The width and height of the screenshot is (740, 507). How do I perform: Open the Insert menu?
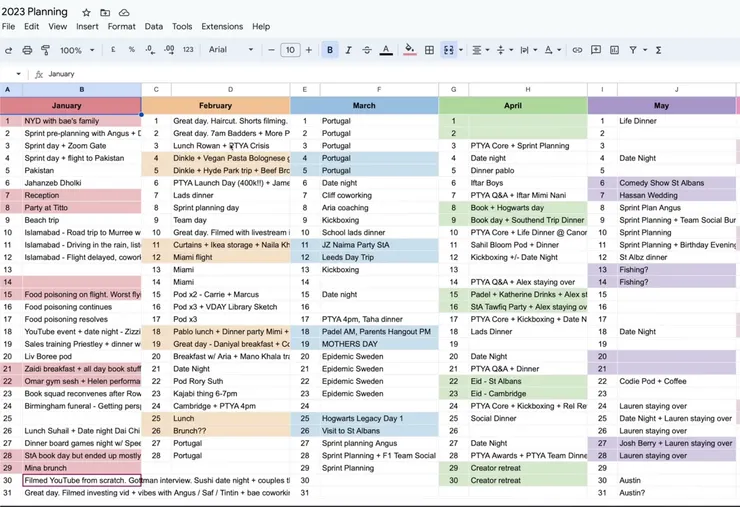pyautogui.click(x=87, y=26)
